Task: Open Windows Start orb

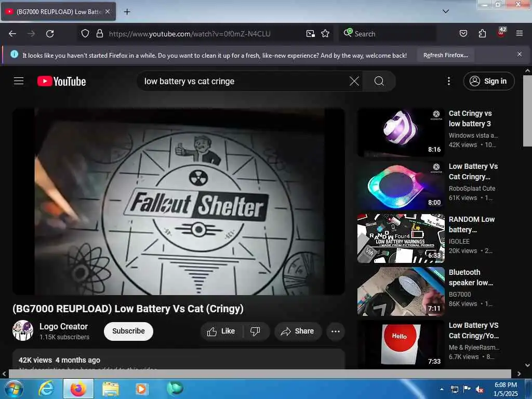Action: pos(13,389)
